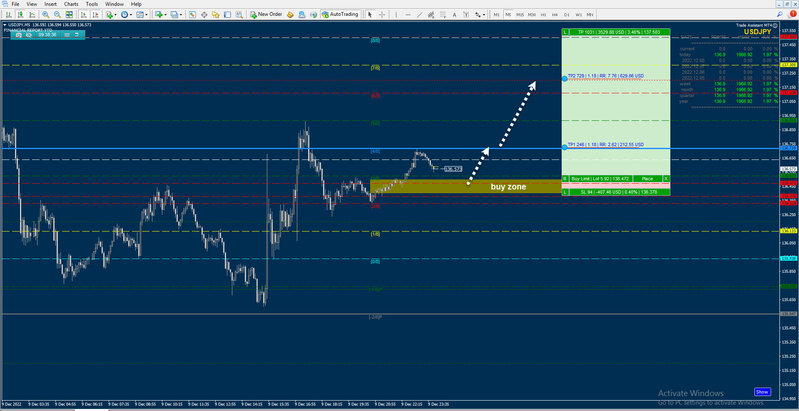Screen dimensions: 799x411
Task: Select the crosshair tool
Action: pyautogui.click(x=382, y=15)
